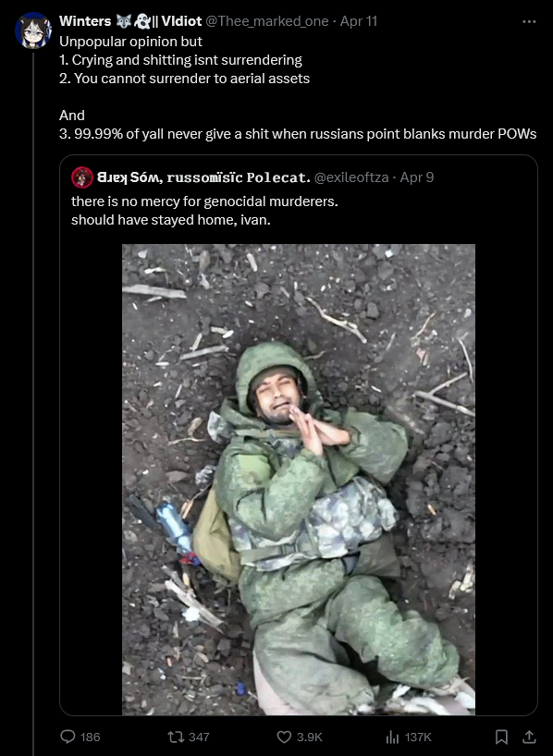Bookmark this tweet
Image resolution: width=553 pixels, height=756 pixels.
pos(501,737)
